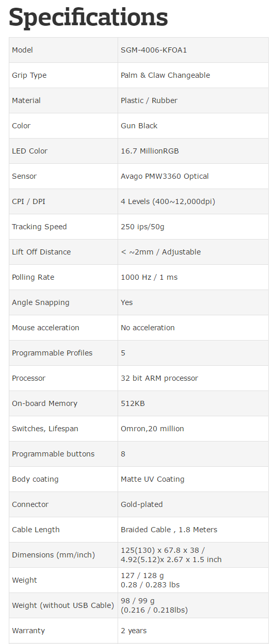This screenshot has width=277, height=644.
Task: Select the 512KB on-board memory value
Action: (x=133, y=403)
